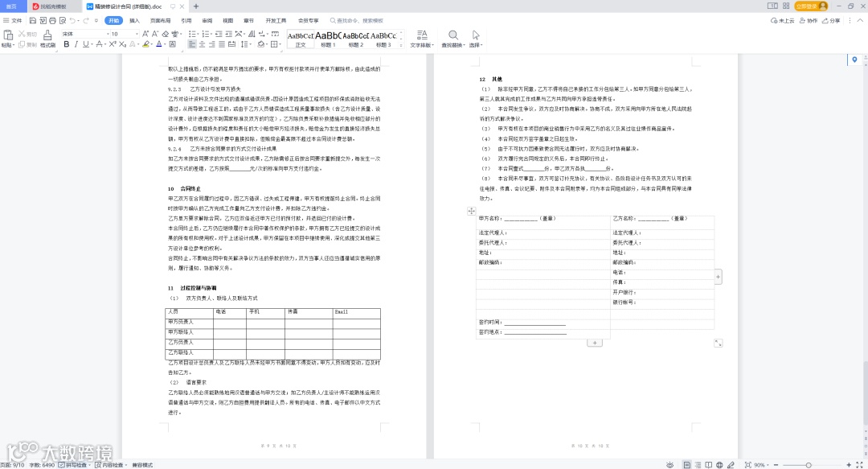
Task: Toggle Underline formatting
Action: pos(84,44)
